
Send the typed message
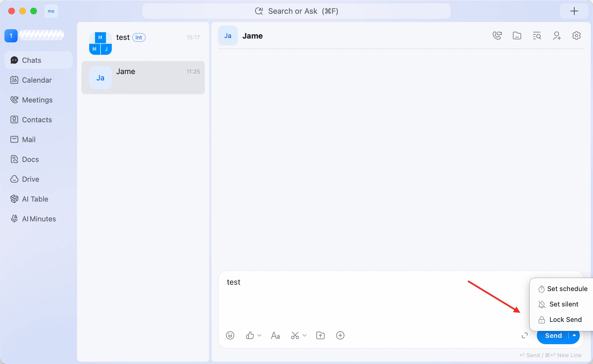pyautogui.click(x=553, y=336)
